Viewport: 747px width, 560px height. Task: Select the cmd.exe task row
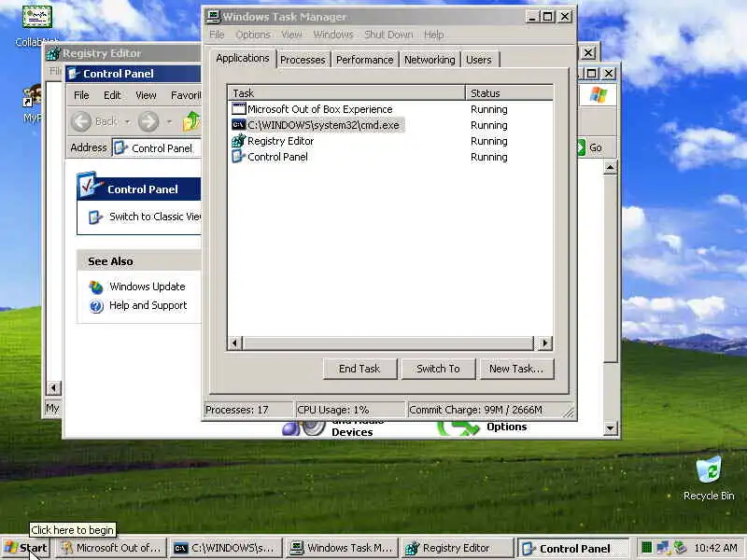(317, 125)
